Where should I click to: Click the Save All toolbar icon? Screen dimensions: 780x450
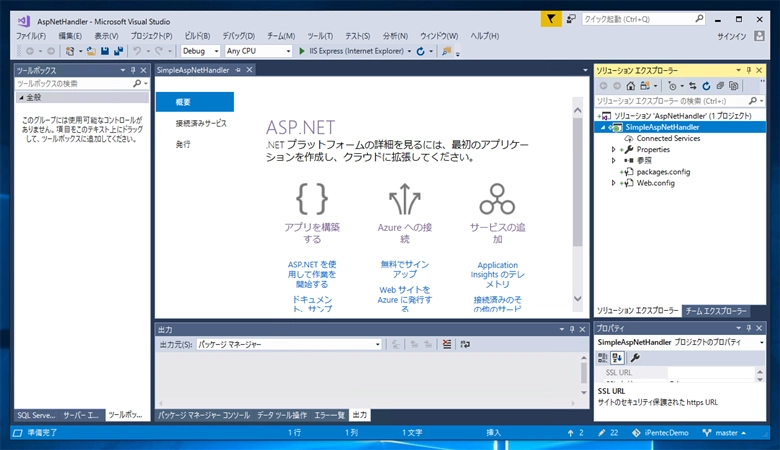[x=118, y=51]
